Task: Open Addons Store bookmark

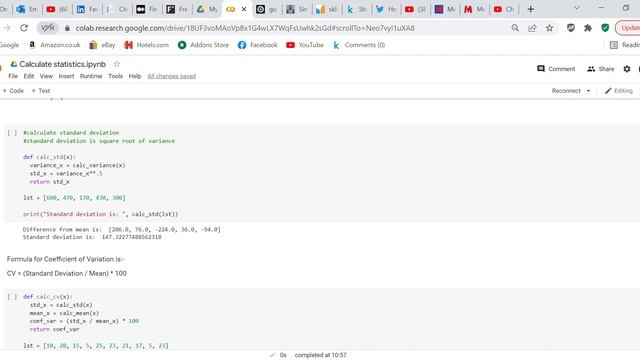Action: (203, 45)
